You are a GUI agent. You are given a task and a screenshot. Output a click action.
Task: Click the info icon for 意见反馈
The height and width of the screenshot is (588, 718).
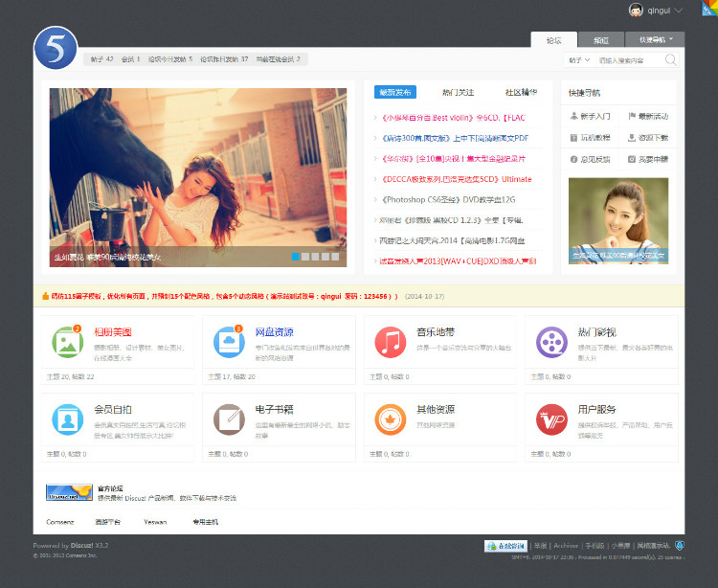tap(573, 159)
